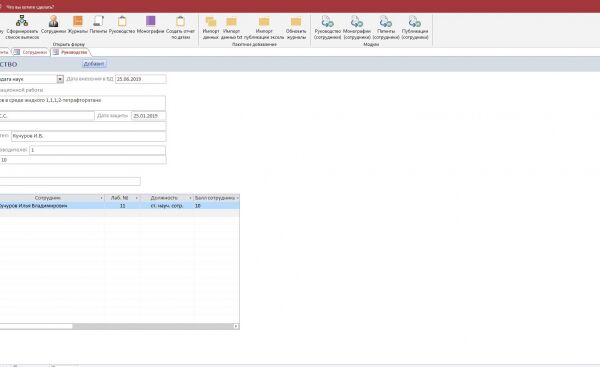Click the score field containing 10
This screenshot has width=600, height=367.
[83, 160]
